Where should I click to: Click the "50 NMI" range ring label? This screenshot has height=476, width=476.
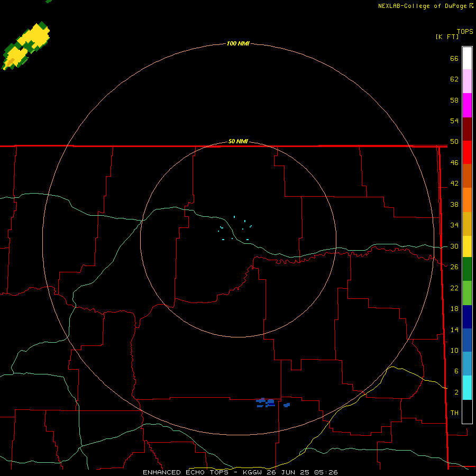point(238,141)
